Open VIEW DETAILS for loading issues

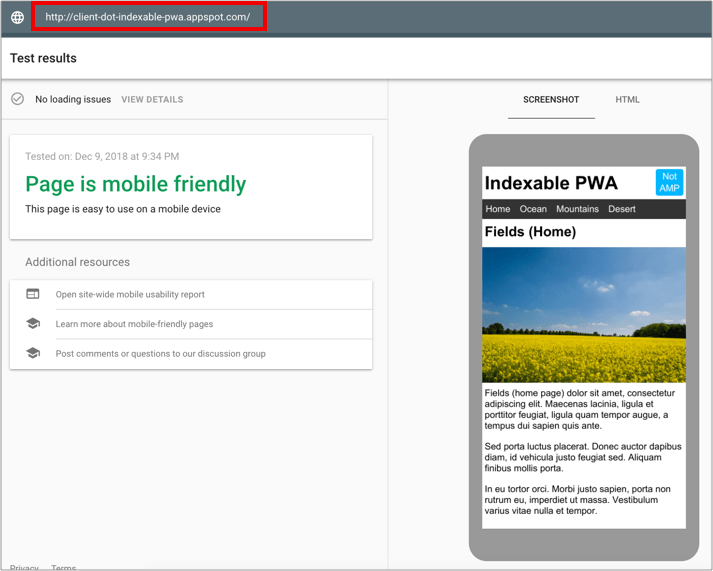coord(152,100)
